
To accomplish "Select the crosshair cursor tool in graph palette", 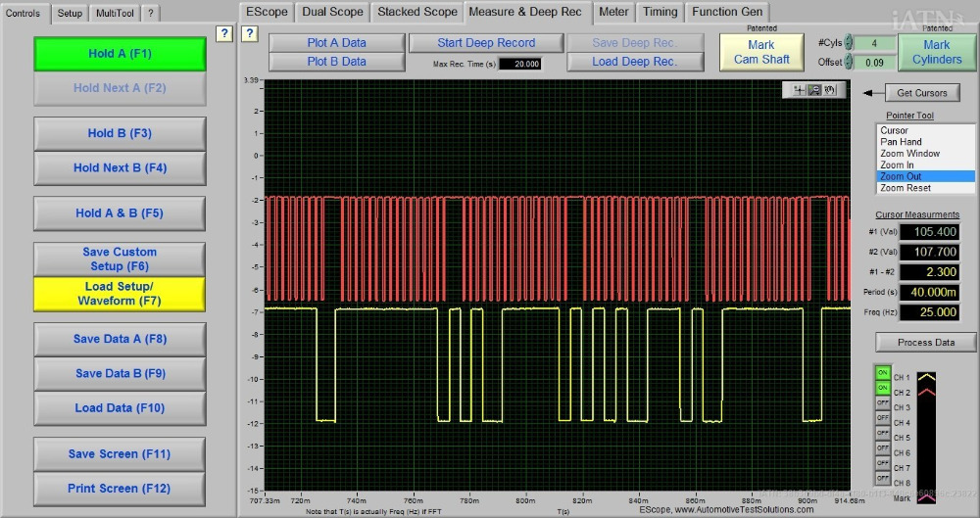I will (x=800, y=90).
